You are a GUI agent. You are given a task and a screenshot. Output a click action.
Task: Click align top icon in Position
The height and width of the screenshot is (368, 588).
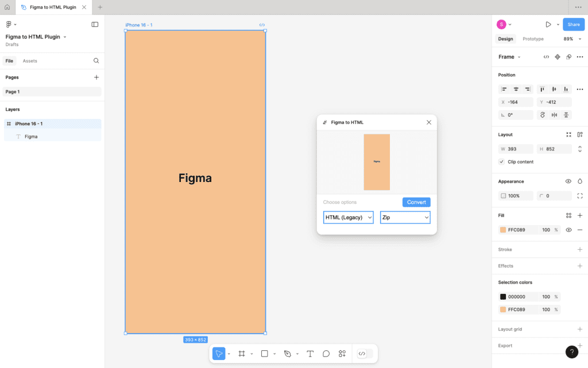tap(542, 89)
